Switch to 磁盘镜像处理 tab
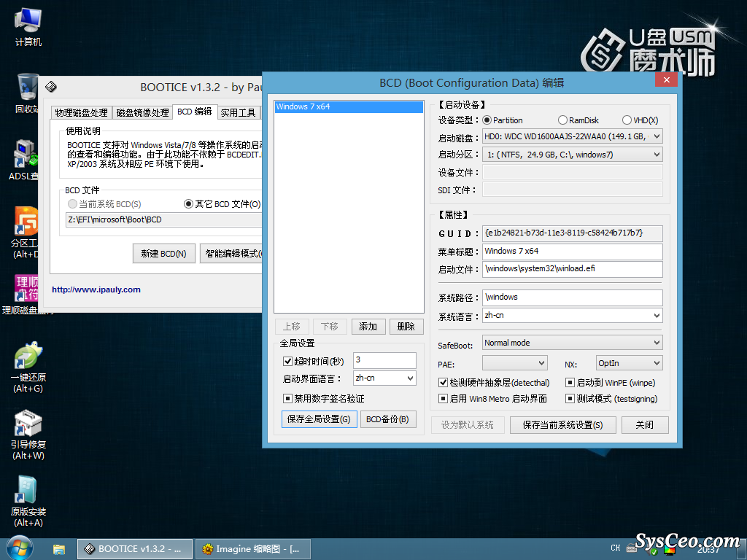The height and width of the screenshot is (560, 747). 142,112
